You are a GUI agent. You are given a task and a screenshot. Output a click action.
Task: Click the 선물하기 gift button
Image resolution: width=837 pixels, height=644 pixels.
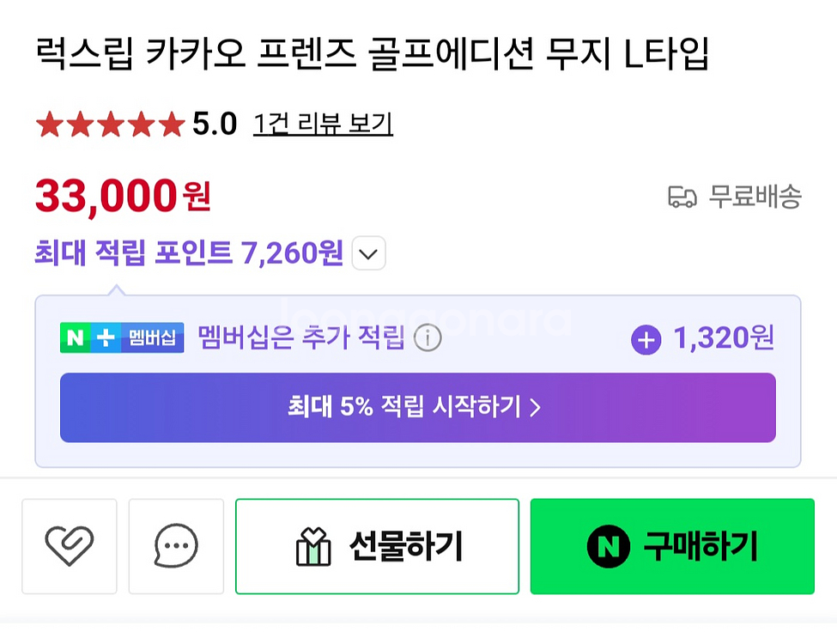pyautogui.click(x=376, y=545)
